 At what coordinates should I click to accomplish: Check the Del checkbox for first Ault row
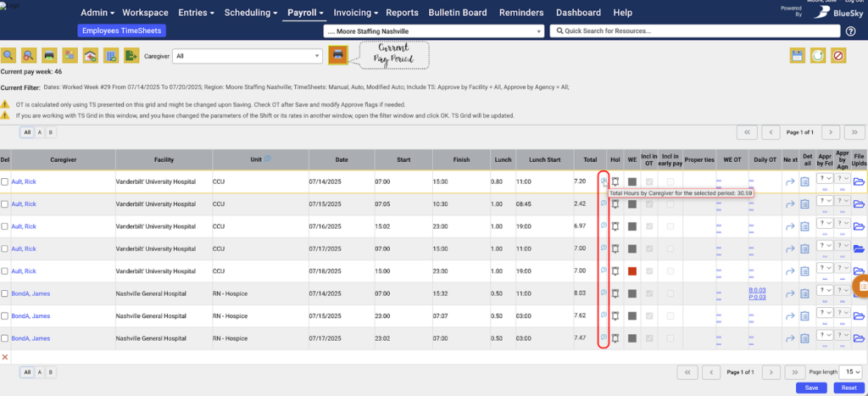[x=6, y=181]
